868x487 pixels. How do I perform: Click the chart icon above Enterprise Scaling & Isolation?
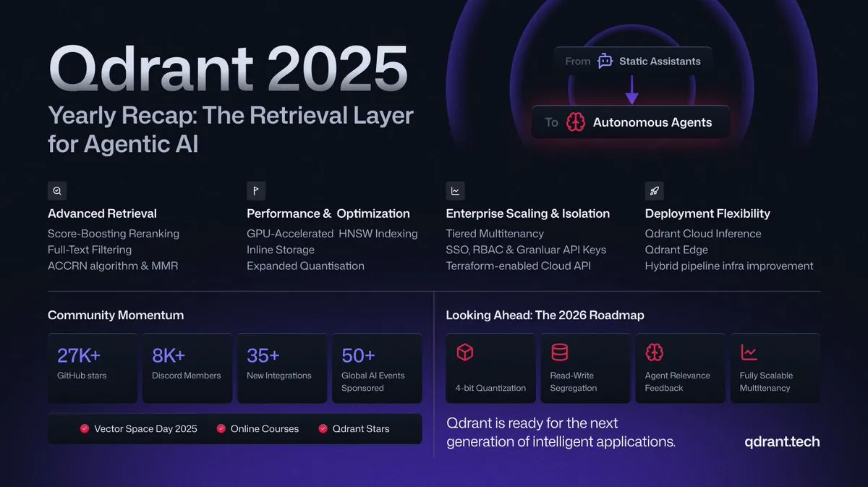click(455, 191)
